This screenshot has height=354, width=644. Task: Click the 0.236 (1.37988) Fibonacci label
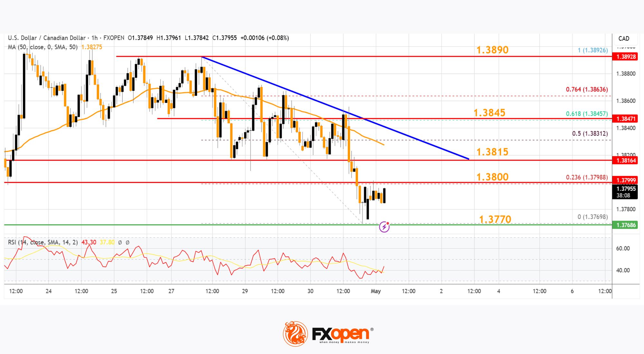tap(587, 177)
